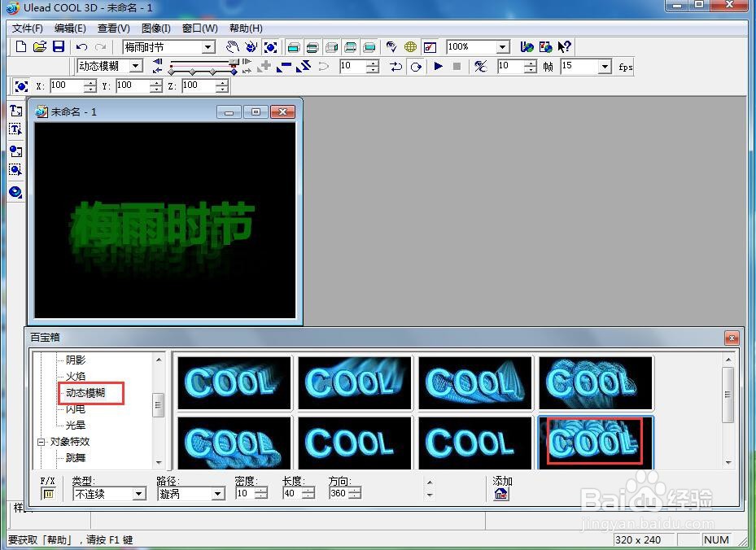This screenshot has height=550, width=756.
Task: Toggle loop playback mode
Action: (x=416, y=67)
